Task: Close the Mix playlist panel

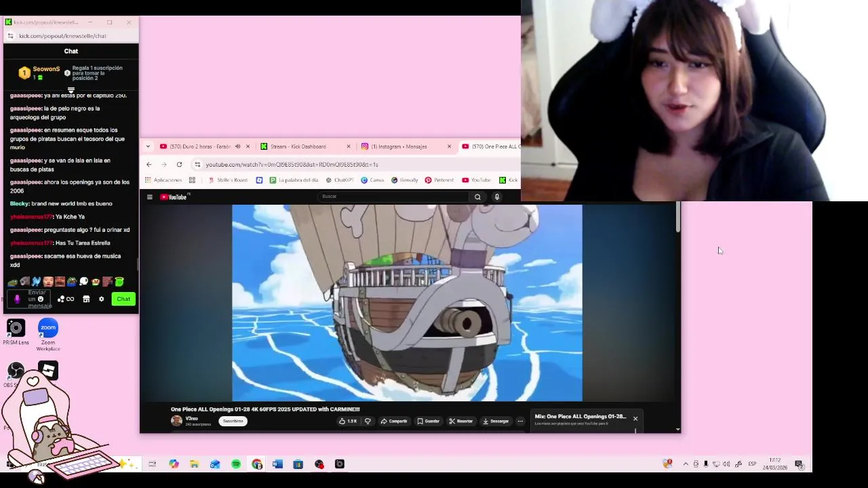Action: (635, 418)
